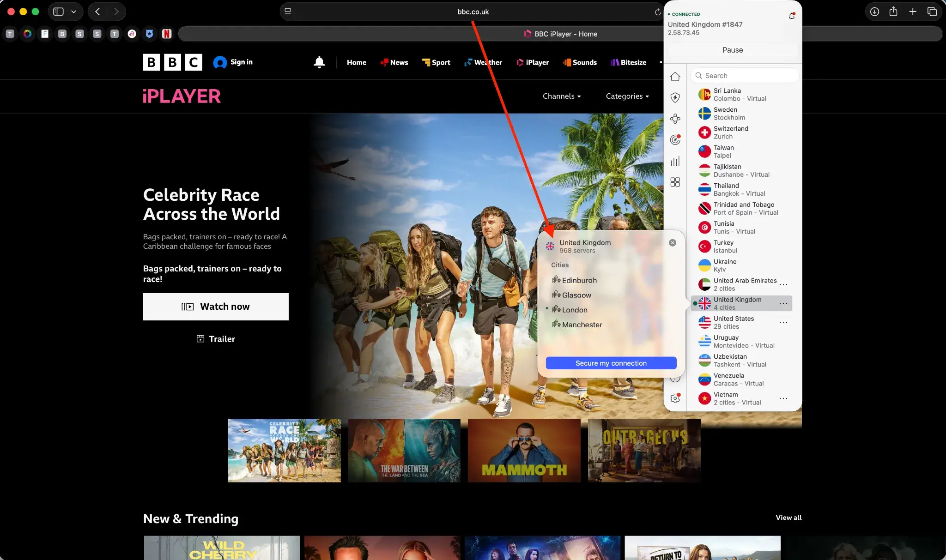This screenshot has height=560, width=946.
Task: Return to the VPN home screen
Action: pos(675,76)
